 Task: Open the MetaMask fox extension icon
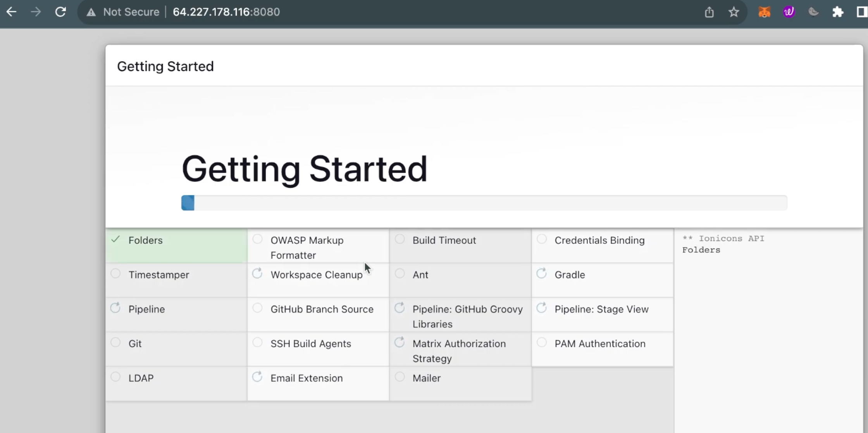coord(764,12)
